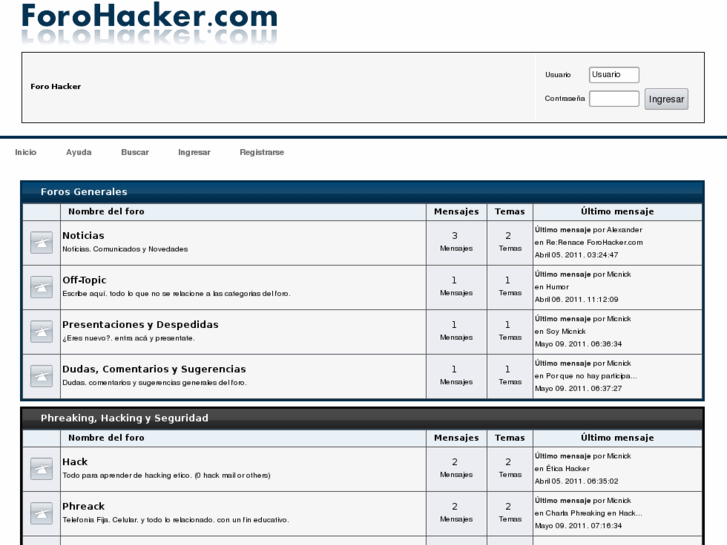Open the Ayuda menu item
The height and width of the screenshot is (545, 727).
click(x=79, y=152)
